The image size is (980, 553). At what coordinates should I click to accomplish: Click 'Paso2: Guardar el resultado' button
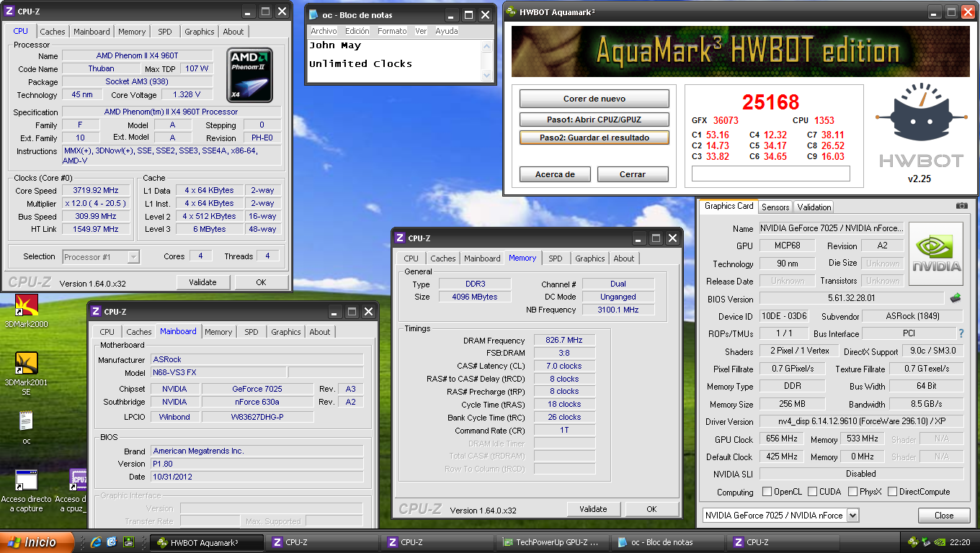coord(594,138)
